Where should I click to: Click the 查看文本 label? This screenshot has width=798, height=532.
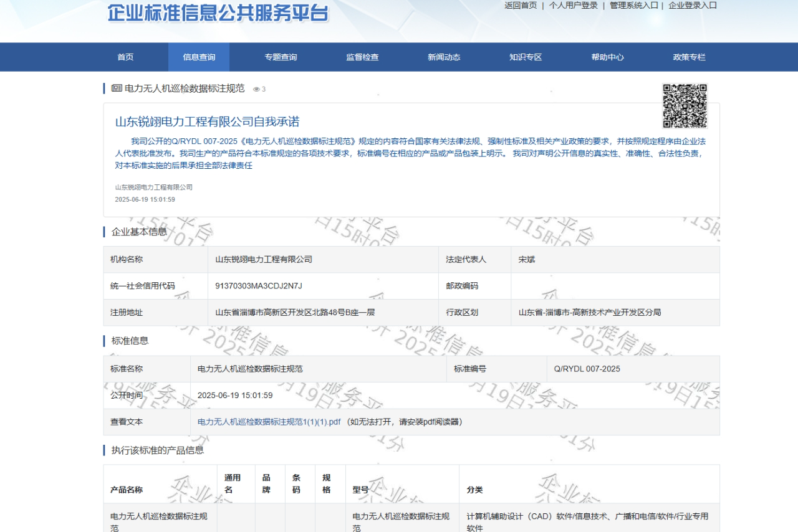coord(127,422)
